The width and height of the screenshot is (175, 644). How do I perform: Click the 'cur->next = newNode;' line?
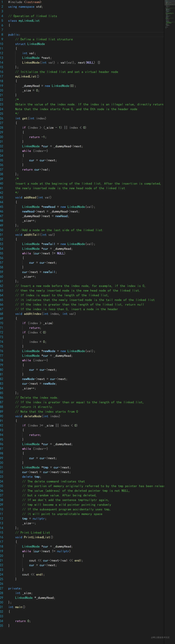pos(39,384)
